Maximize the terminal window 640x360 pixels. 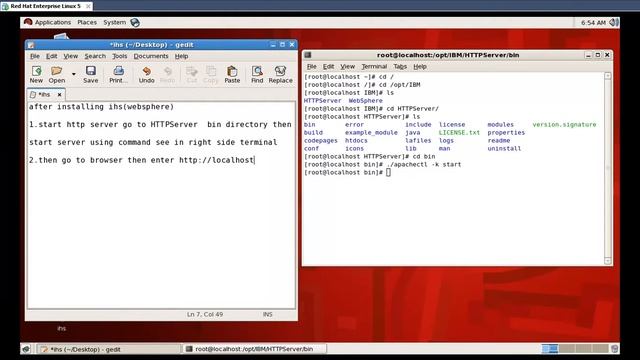[x=598, y=55]
